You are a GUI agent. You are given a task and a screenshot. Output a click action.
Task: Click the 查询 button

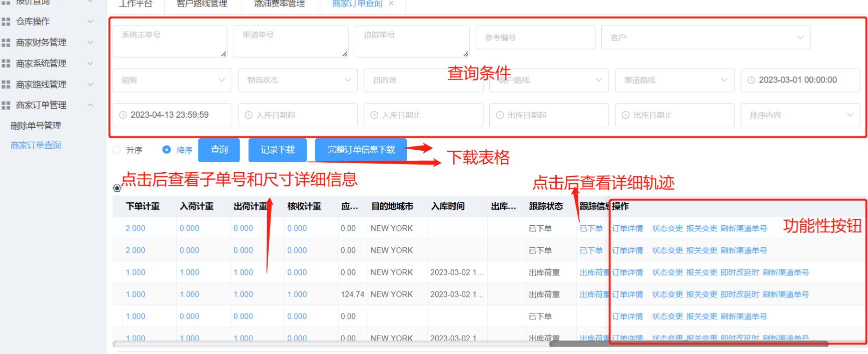pos(219,150)
